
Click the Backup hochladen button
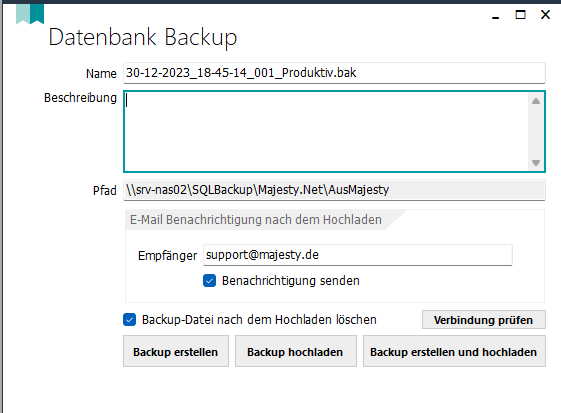pyautogui.click(x=296, y=351)
